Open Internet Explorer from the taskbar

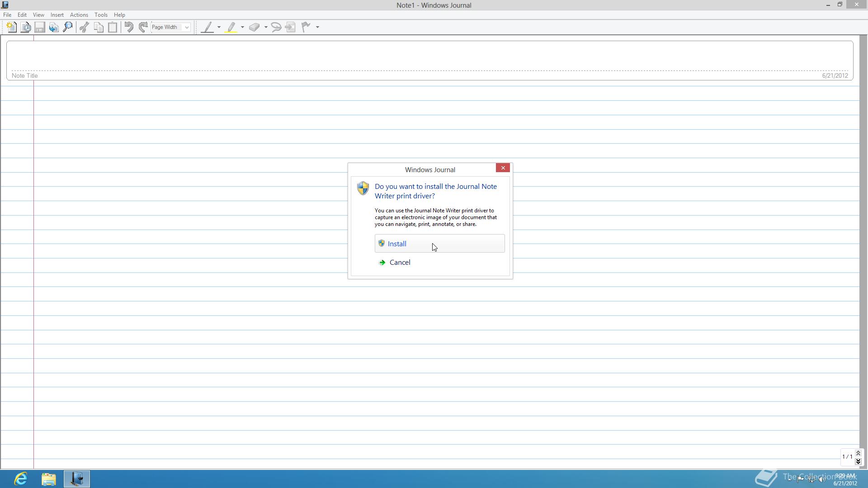21,479
